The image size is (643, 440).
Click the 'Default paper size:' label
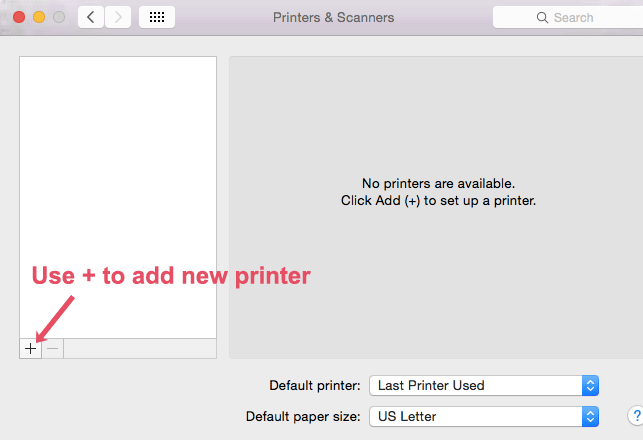click(x=303, y=417)
